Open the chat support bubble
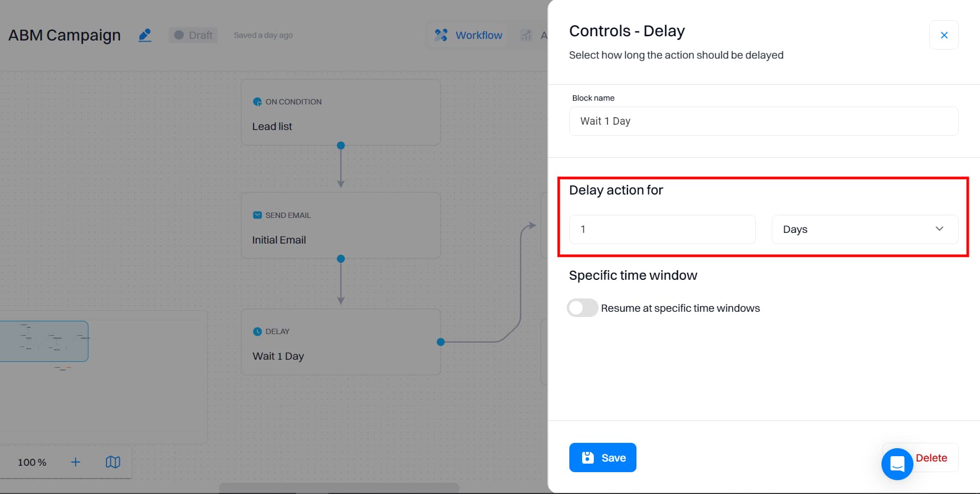980x494 pixels. (897, 464)
